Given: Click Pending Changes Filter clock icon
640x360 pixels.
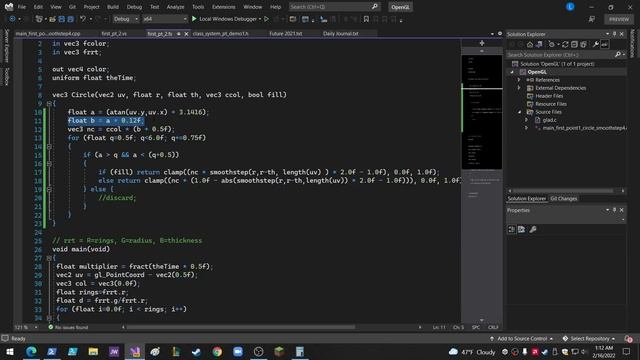Looking at the screenshot, I should 552,44.
